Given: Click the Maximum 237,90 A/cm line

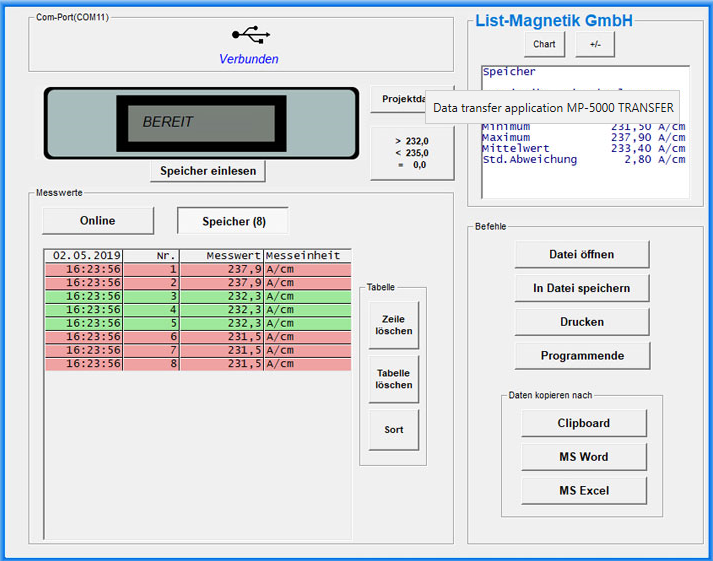Looking at the screenshot, I should point(584,137).
